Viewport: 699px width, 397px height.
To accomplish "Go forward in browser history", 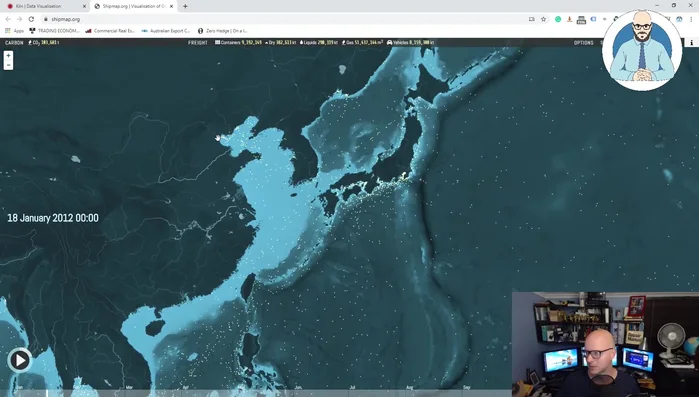I will click(x=19, y=19).
